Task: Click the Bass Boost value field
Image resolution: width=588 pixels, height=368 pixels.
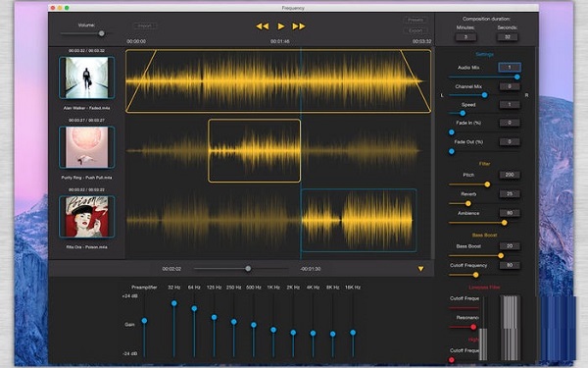Action: pyautogui.click(x=510, y=246)
